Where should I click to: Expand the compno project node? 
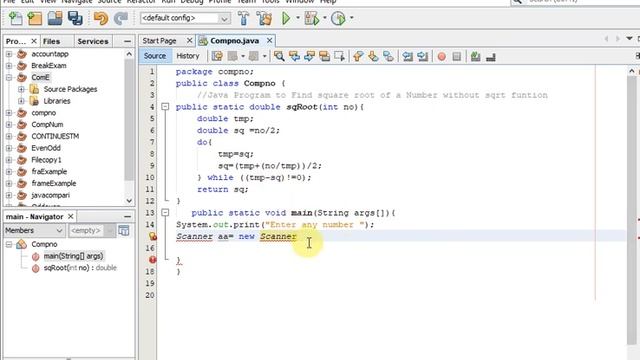coord(9,113)
